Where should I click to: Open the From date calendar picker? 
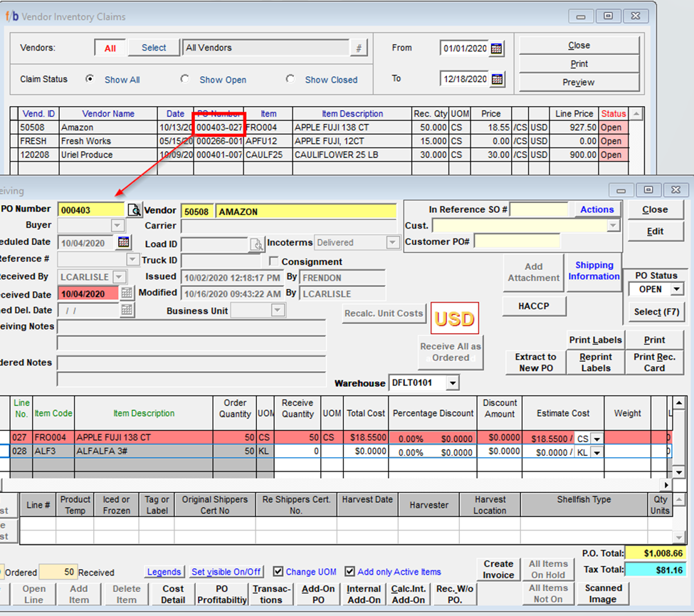pyautogui.click(x=497, y=48)
